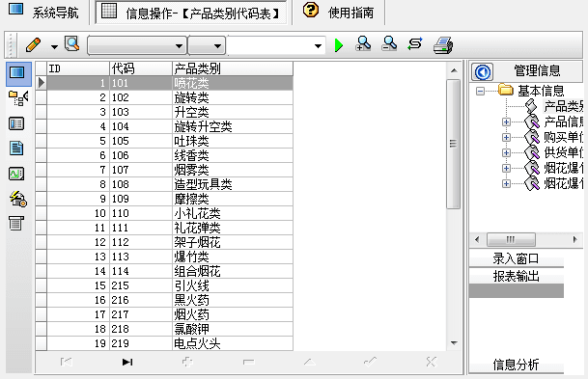Go to last record navigator button
This screenshot has height=379, width=588.
click(x=127, y=363)
